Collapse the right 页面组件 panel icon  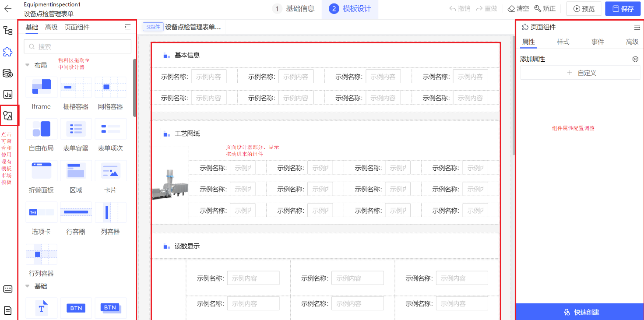(x=637, y=27)
